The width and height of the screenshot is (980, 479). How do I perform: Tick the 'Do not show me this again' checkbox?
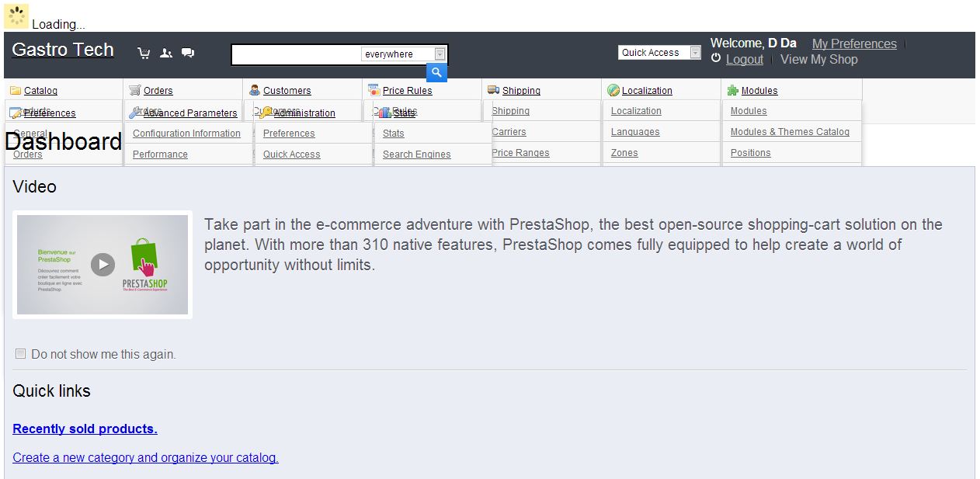coord(21,354)
